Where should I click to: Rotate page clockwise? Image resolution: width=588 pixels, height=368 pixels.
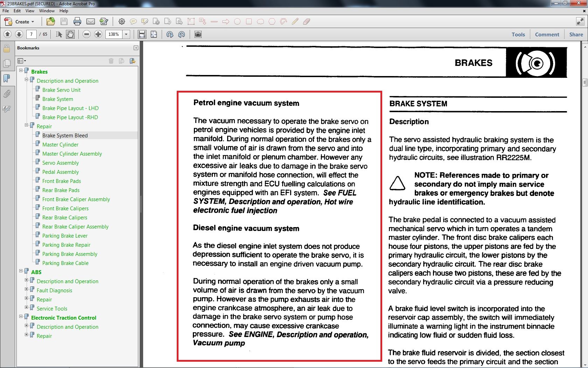pyautogui.click(x=170, y=34)
